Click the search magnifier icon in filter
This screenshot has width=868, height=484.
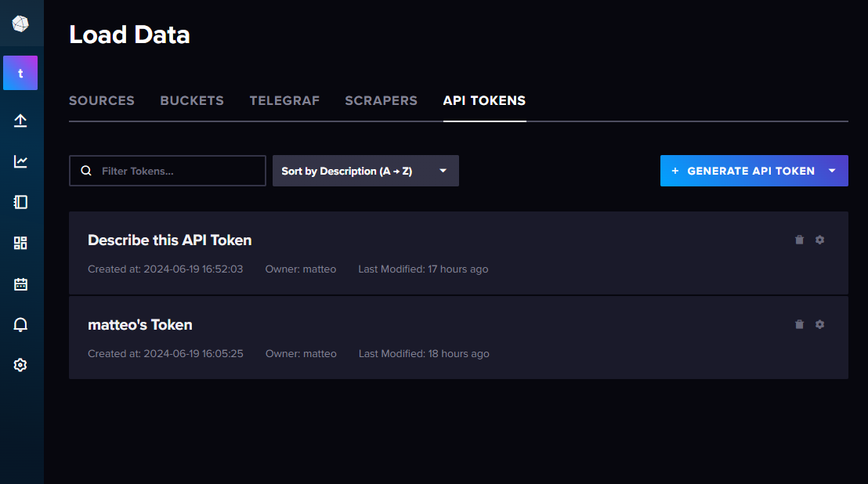pos(86,171)
